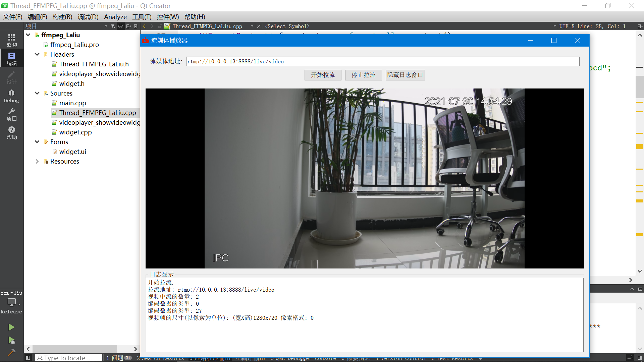This screenshot has width=644, height=362.
Task: Click the 开始拉流 button in the player
Action: pos(323,75)
